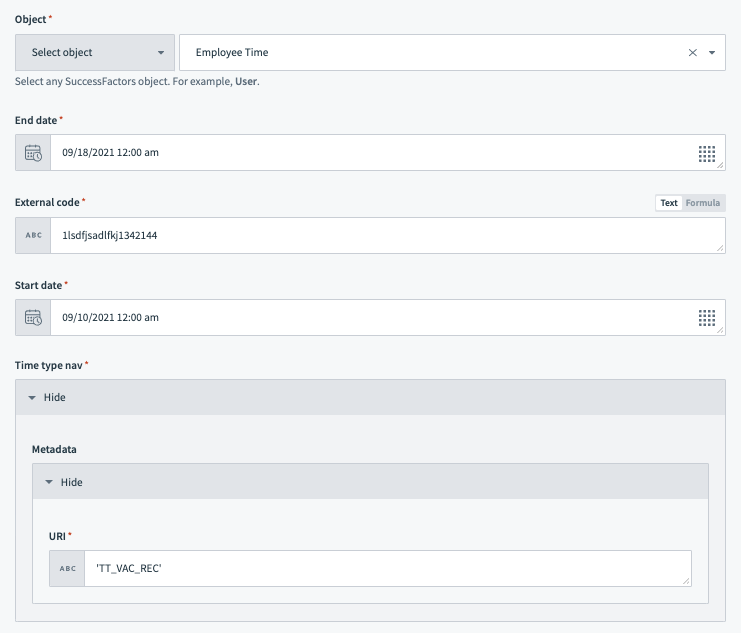This screenshot has width=741, height=633.
Task: Click the Start date input field
Action: tap(370, 318)
